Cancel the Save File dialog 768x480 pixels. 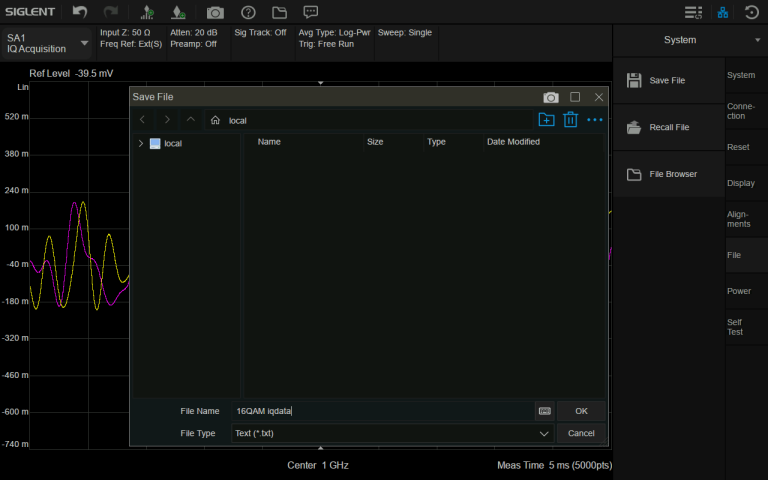pos(581,433)
